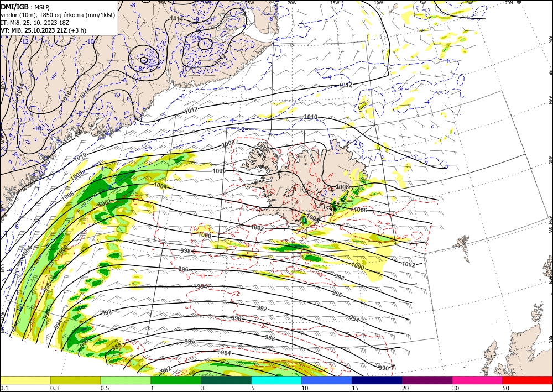Click the legend value '15'
553x392 pixels.
[x=355, y=388]
